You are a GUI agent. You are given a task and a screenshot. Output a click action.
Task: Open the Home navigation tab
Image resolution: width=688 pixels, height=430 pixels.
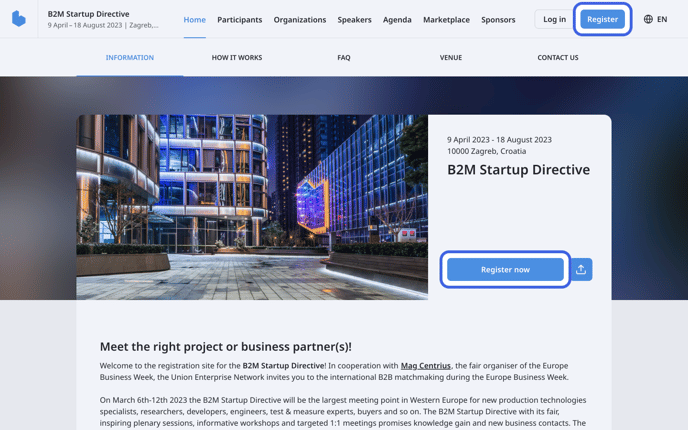pyautogui.click(x=194, y=20)
